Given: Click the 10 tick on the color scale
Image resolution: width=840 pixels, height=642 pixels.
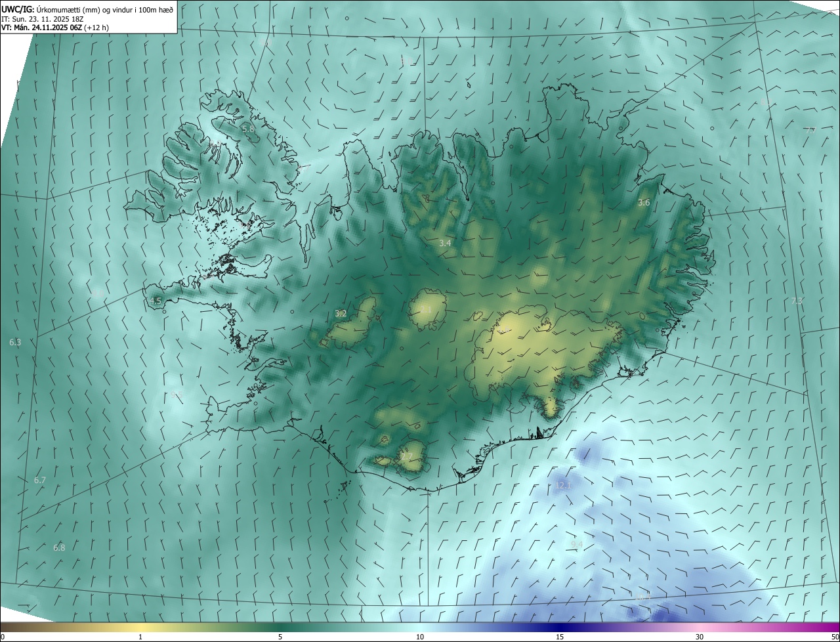Looking at the screenshot, I should pyautogui.click(x=420, y=637).
